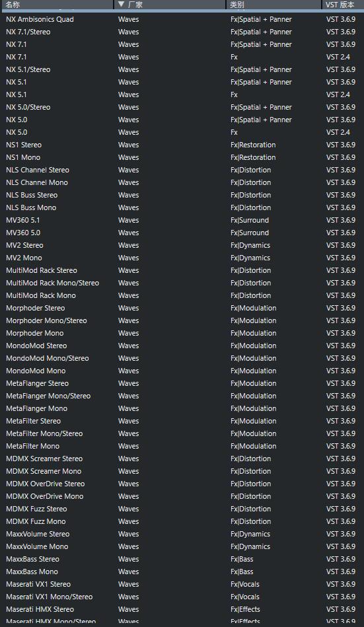Select the NS1 Stereo plugin
Image resolution: width=364 pixels, height=627 pixels.
click(x=182, y=145)
